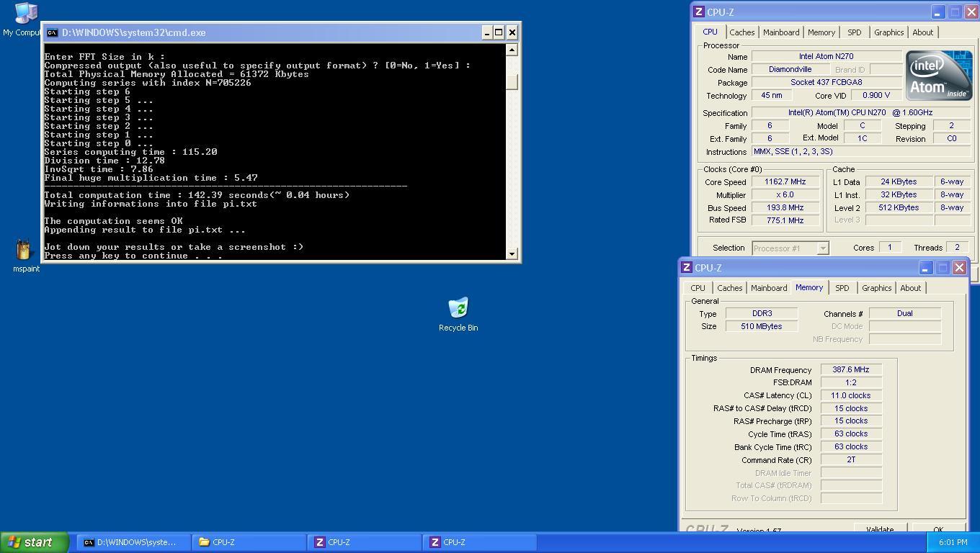Close the cmd.exe window
The image size is (980, 553).
(512, 32)
